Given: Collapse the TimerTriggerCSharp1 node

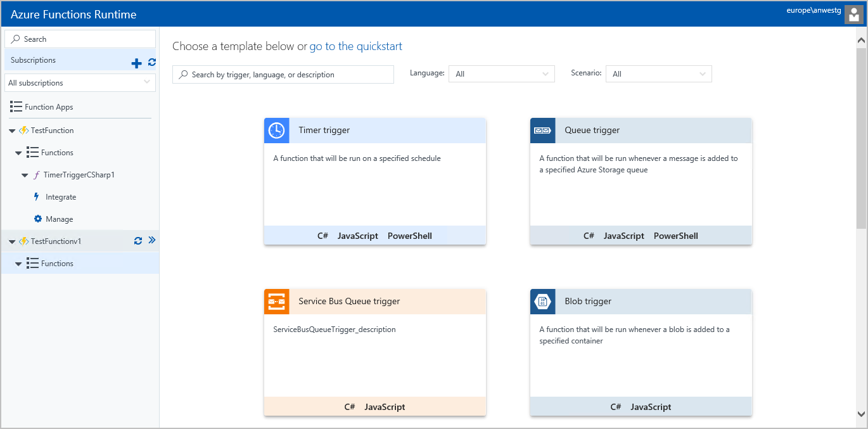Looking at the screenshot, I should point(25,175).
